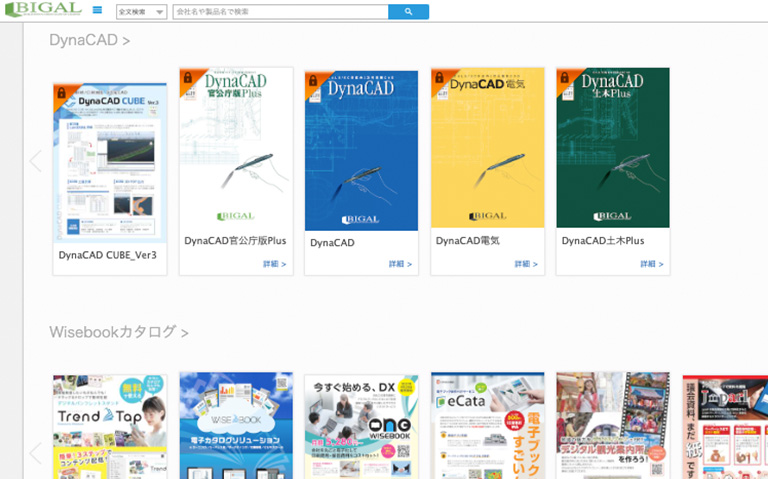
Task: Go to previous items in Wisebook carousel
Action: (x=35, y=453)
